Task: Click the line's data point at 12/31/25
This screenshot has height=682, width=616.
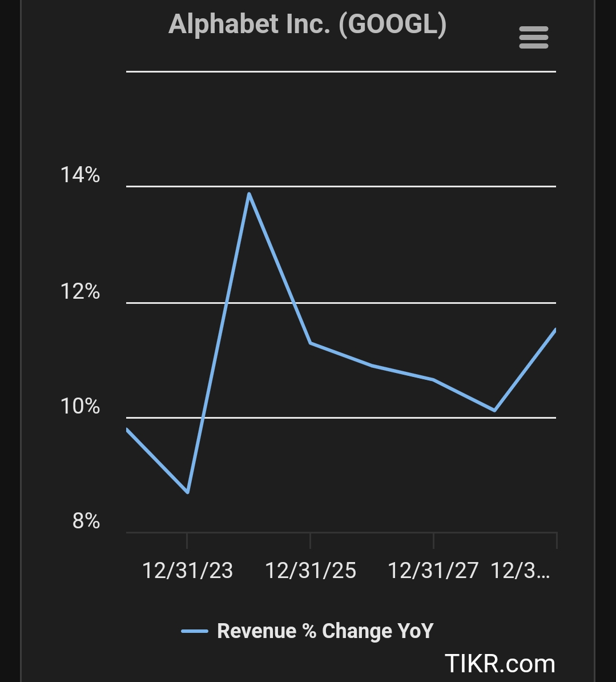Action: 310,343
